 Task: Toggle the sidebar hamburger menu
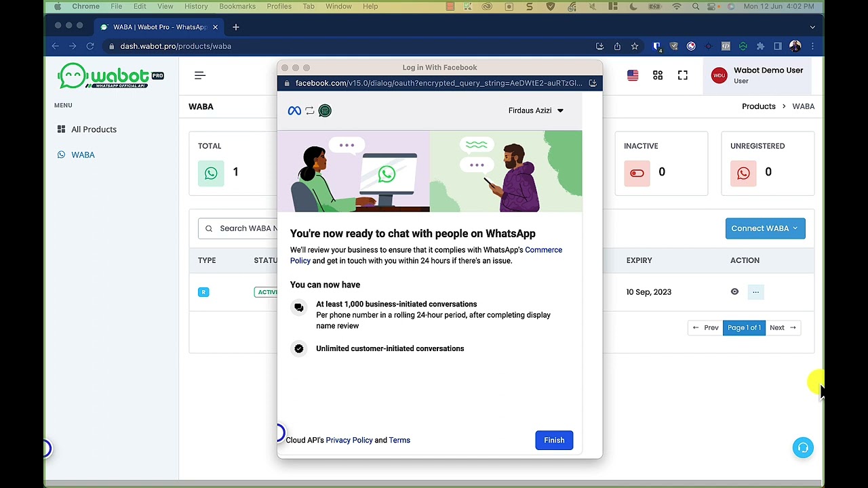pyautogui.click(x=200, y=75)
